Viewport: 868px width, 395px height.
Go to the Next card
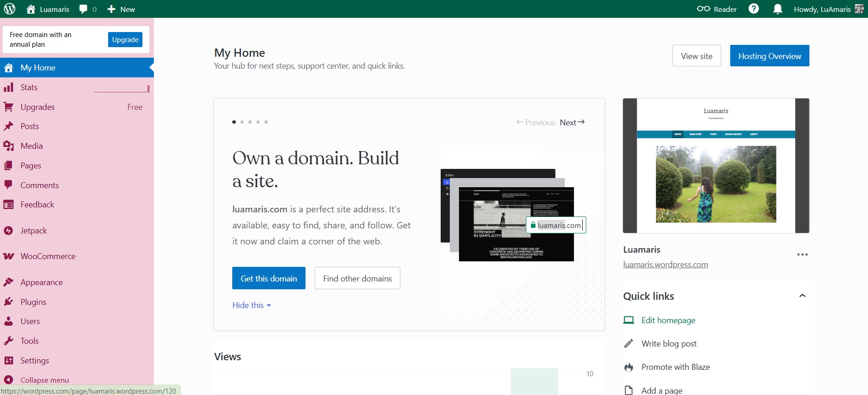[572, 122]
